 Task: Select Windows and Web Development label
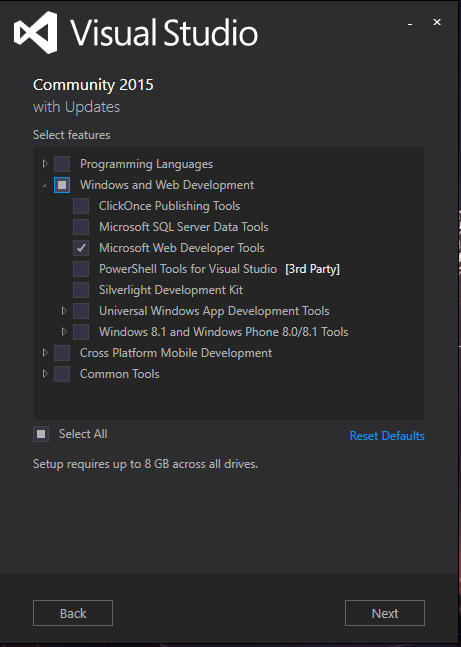pos(167,185)
